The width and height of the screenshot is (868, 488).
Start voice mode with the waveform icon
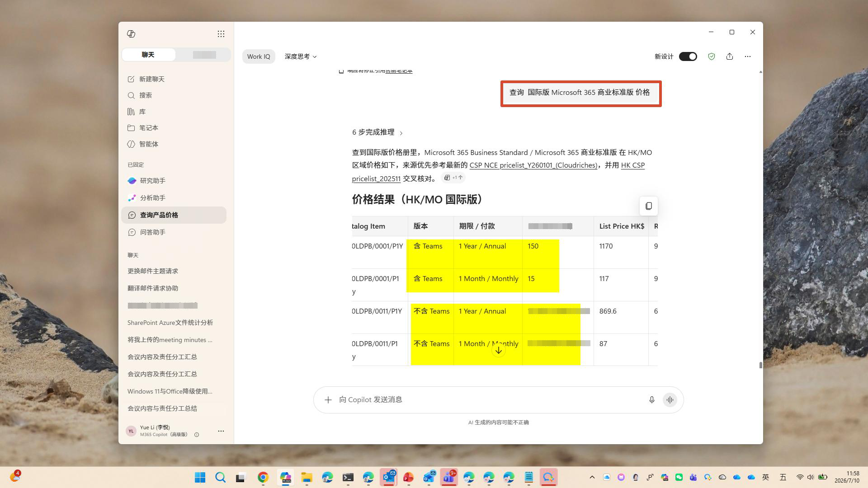coord(670,400)
